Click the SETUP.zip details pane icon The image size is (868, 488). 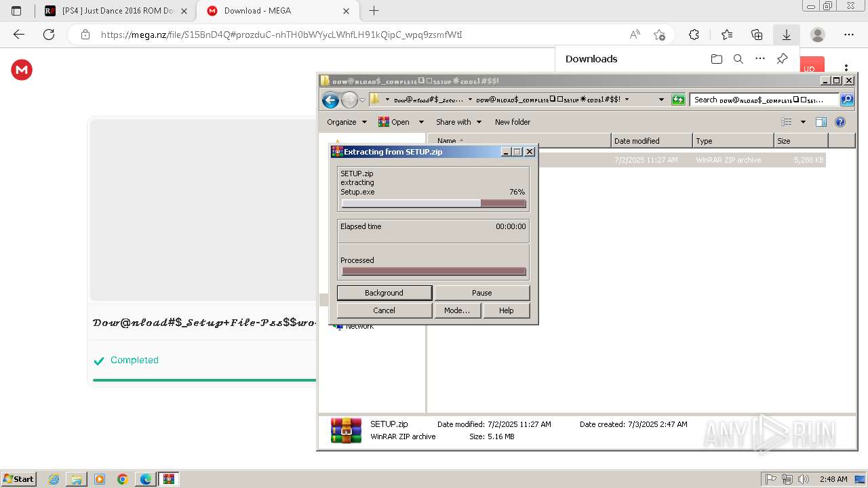pos(346,430)
